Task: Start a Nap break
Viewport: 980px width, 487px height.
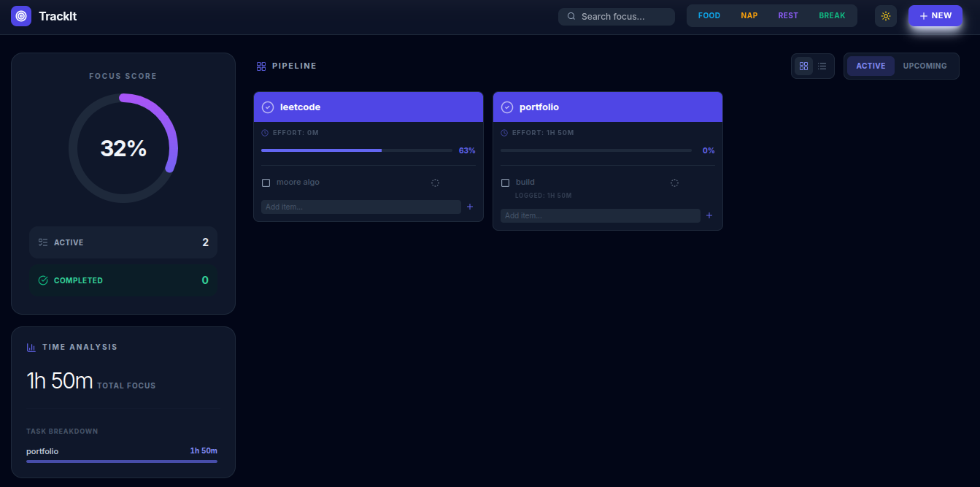Action: point(749,16)
